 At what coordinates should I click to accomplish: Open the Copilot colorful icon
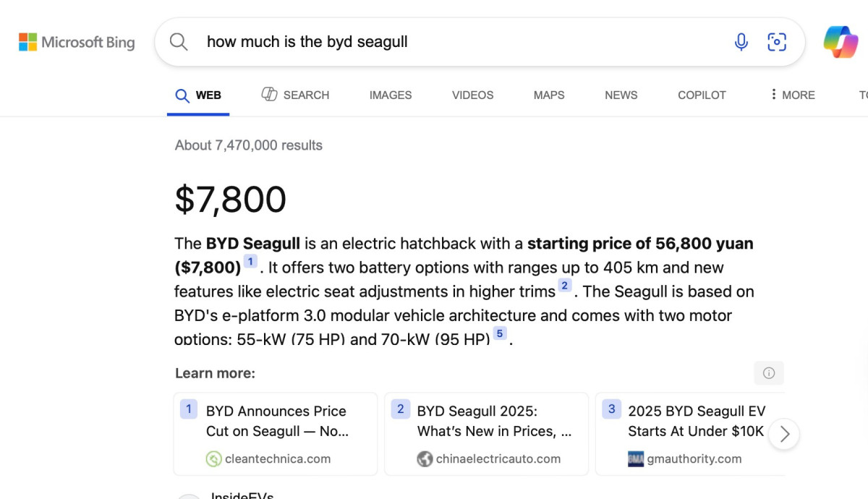[841, 42]
